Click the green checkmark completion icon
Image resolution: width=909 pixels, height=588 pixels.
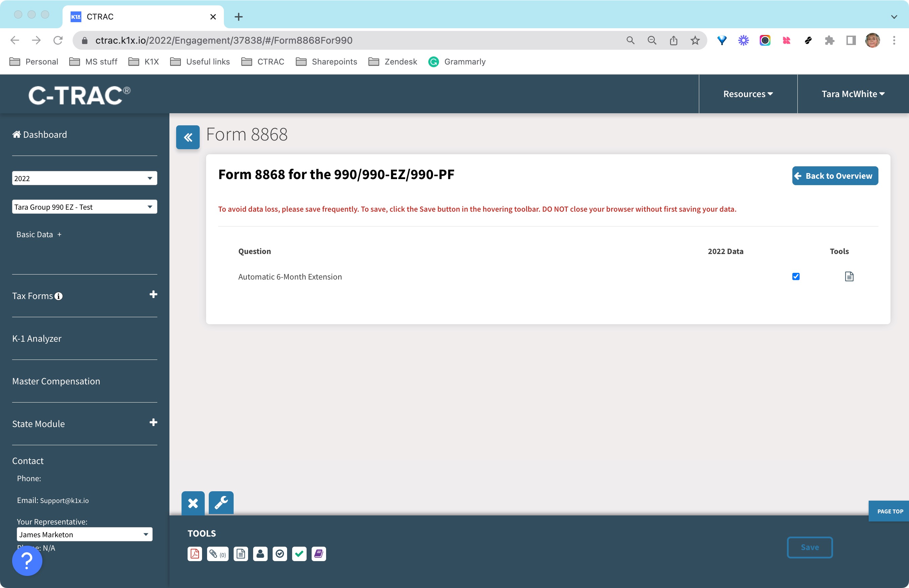click(x=300, y=554)
